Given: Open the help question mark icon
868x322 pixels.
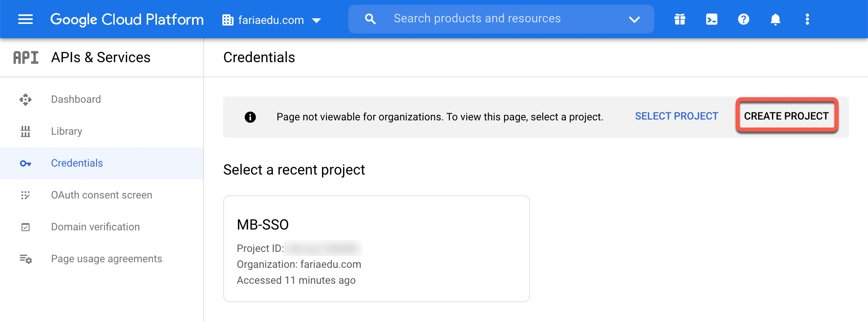Looking at the screenshot, I should (744, 19).
